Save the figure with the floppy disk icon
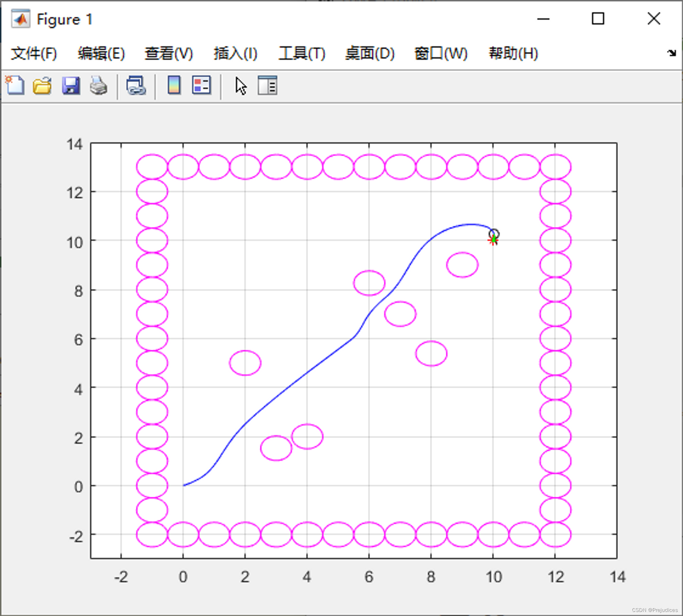Viewport: 683px width, 616px height. pyautogui.click(x=71, y=85)
